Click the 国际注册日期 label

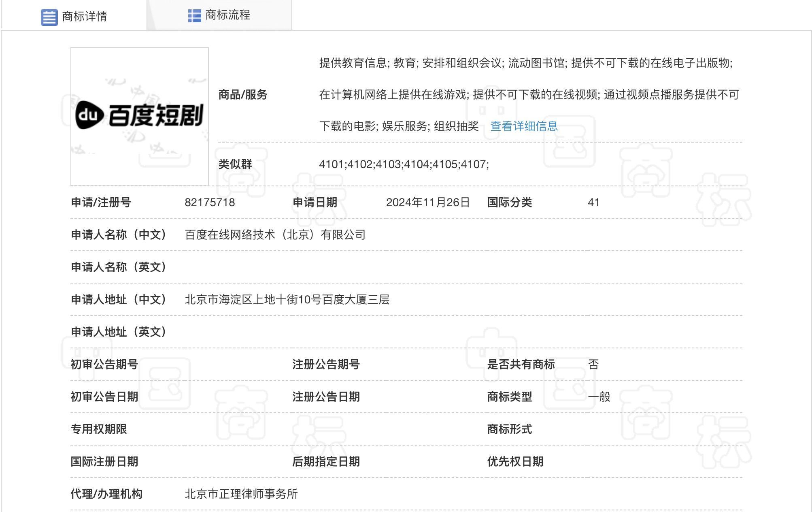(104, 462)
